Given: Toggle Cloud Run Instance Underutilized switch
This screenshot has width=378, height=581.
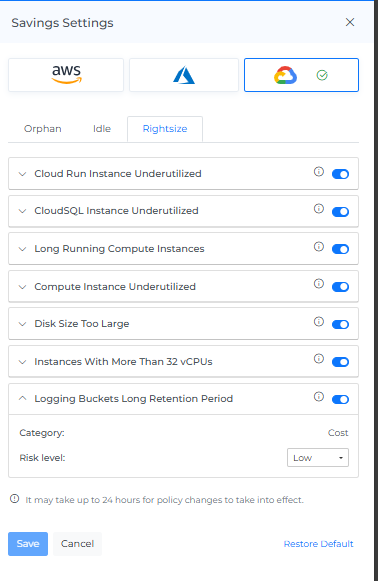Looking at the screenshot, I should coord(340,174).
